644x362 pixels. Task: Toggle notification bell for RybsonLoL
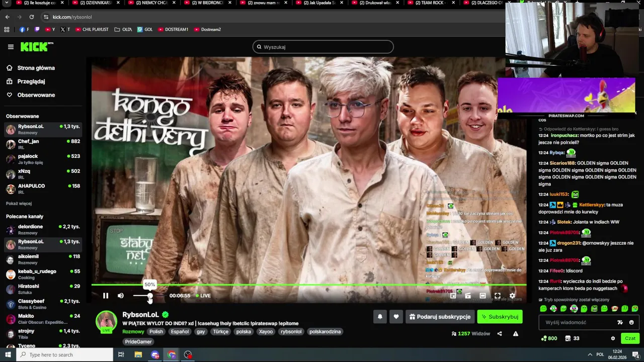tap(380, 317)
